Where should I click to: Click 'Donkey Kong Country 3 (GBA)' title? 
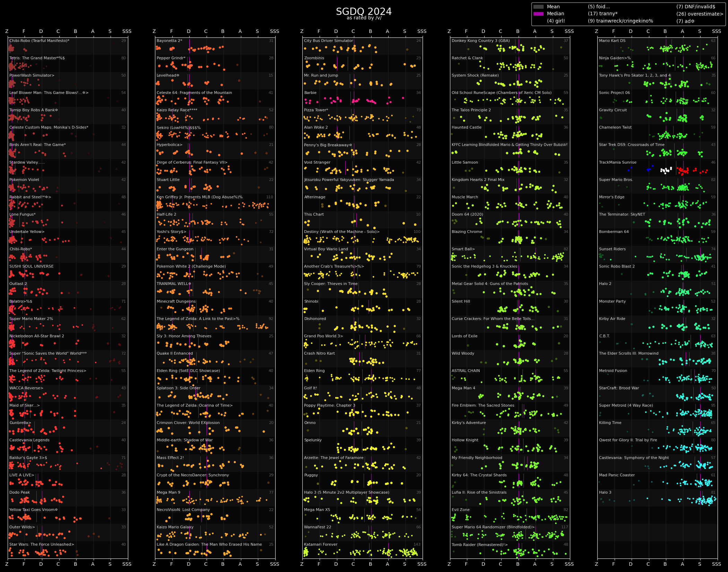[x=480, y=41]
